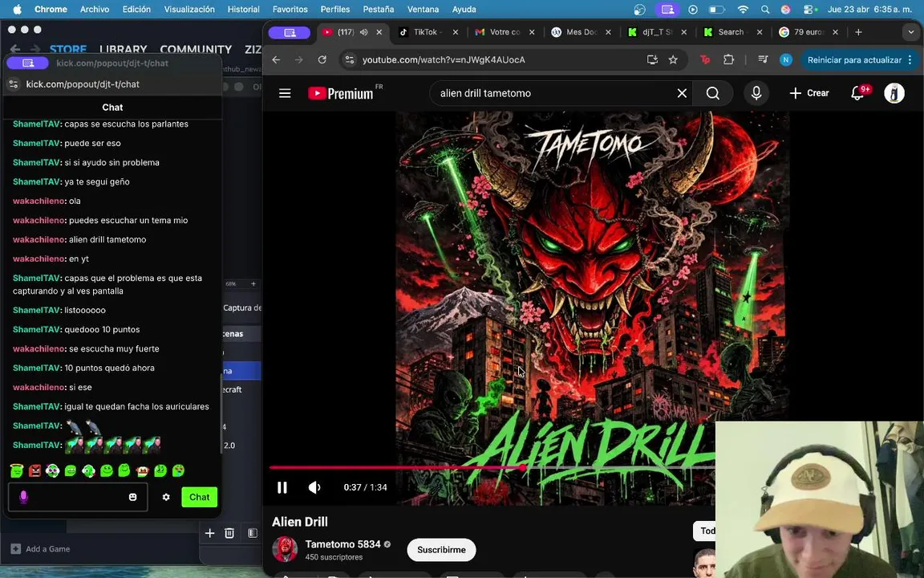
Task: Open the red Tp extension
Action: 705,59
